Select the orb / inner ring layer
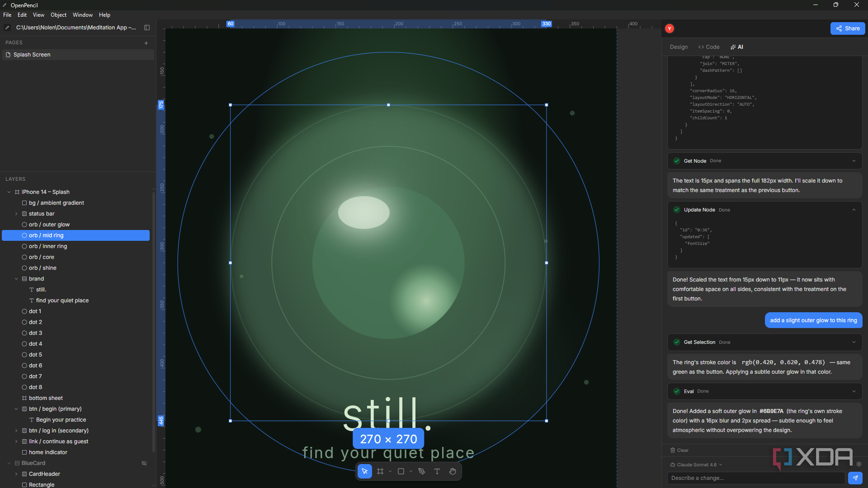Viewport: 868px width, 488px height. pyautogui.click(x=75, y=246)
